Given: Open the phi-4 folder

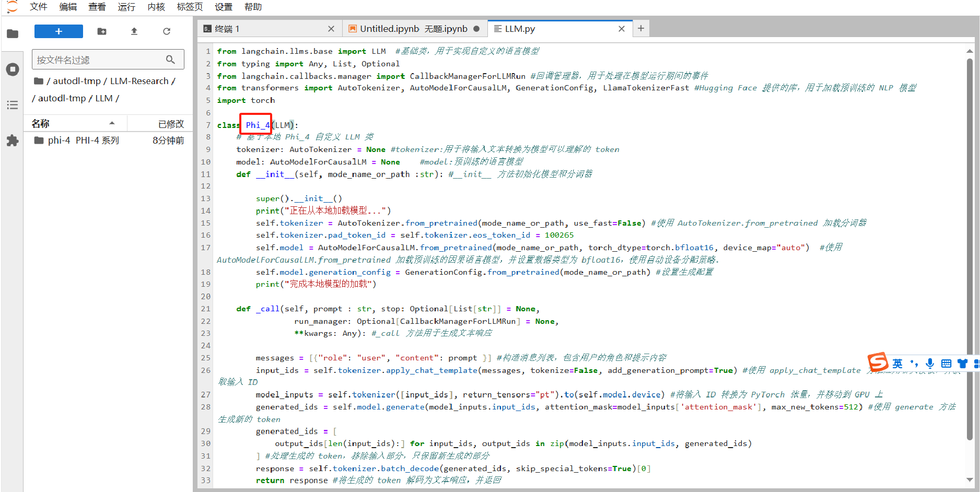Looking at the screenshot, I should pos(59,140).
